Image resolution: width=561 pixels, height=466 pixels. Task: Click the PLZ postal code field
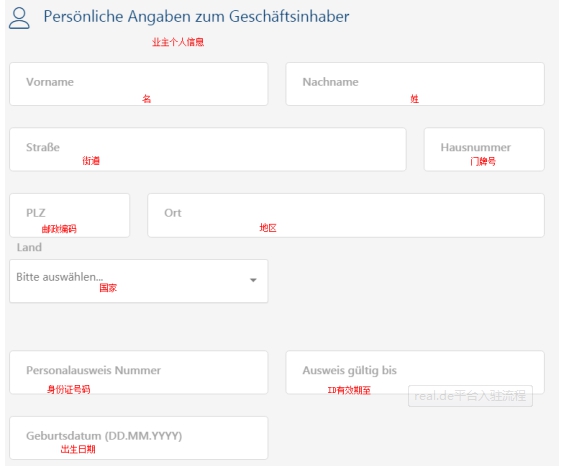point(70,215)
